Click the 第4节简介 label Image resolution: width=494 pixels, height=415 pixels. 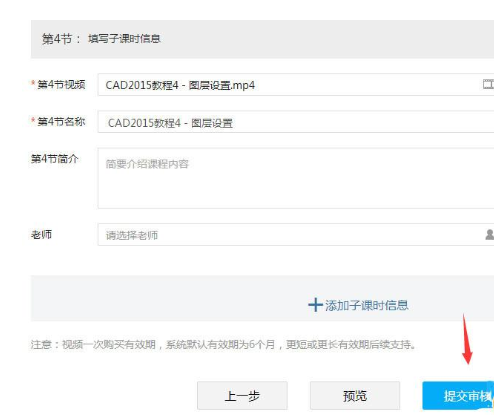pyautogui.click(x=55, y=159)
